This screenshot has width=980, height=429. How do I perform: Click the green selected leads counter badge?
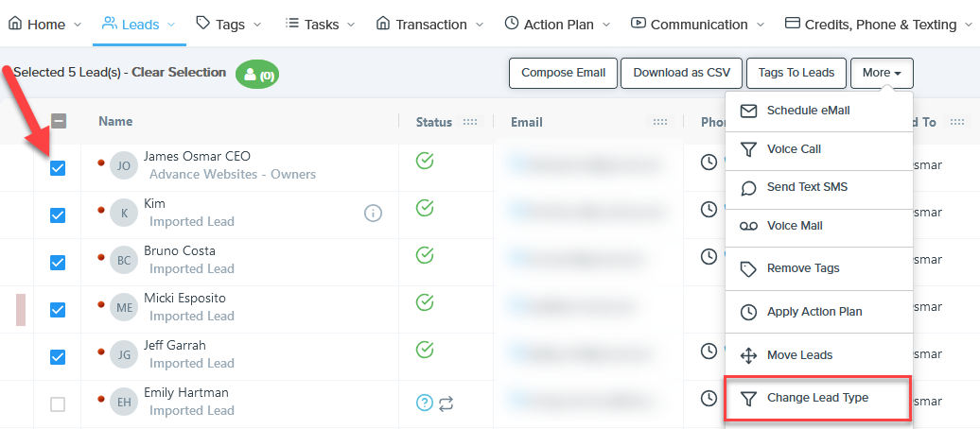point(257,74)
